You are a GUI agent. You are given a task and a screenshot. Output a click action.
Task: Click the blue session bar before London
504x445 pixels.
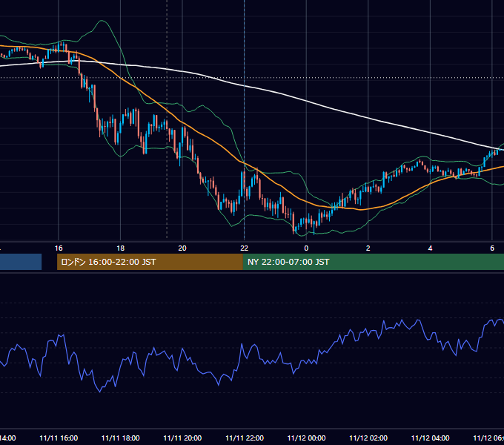pyautogui.click(x=21, y=262)
